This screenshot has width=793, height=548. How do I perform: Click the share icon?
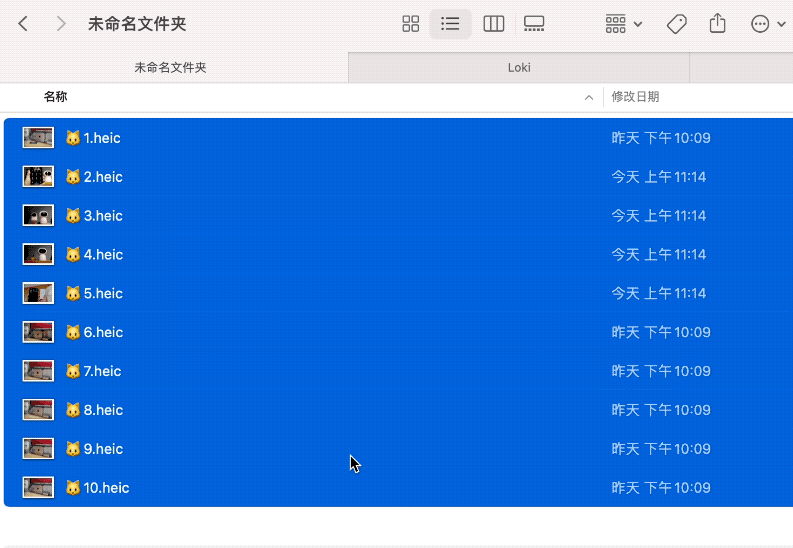point(717,23)
